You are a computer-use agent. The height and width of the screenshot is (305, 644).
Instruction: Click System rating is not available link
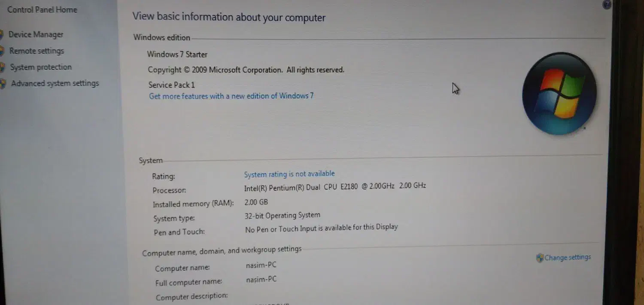pyautogui.click(x=289, y=174)
